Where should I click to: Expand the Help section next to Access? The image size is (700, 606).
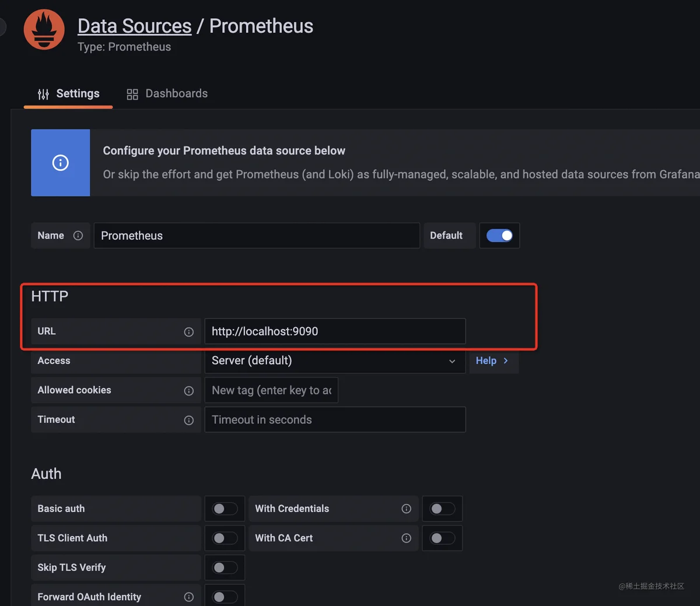(494, 360)
